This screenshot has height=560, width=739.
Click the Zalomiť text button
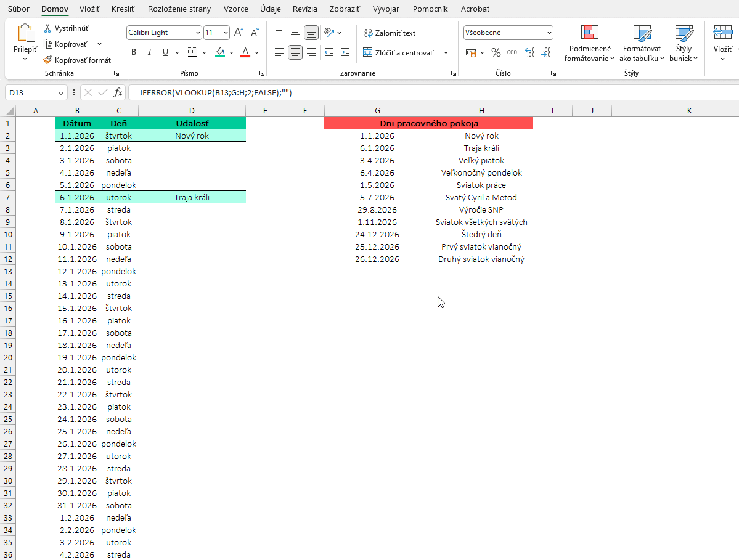[390, 33]
